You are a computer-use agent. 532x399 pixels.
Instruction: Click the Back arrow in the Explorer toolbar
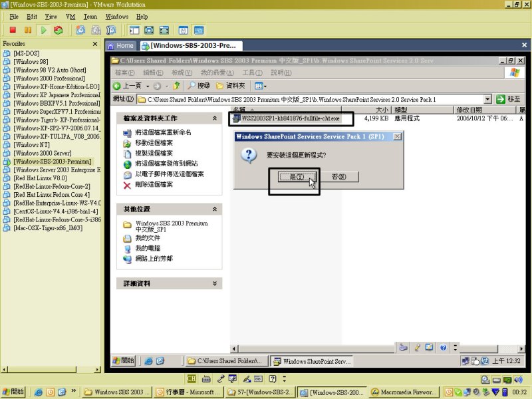(117, 86)
